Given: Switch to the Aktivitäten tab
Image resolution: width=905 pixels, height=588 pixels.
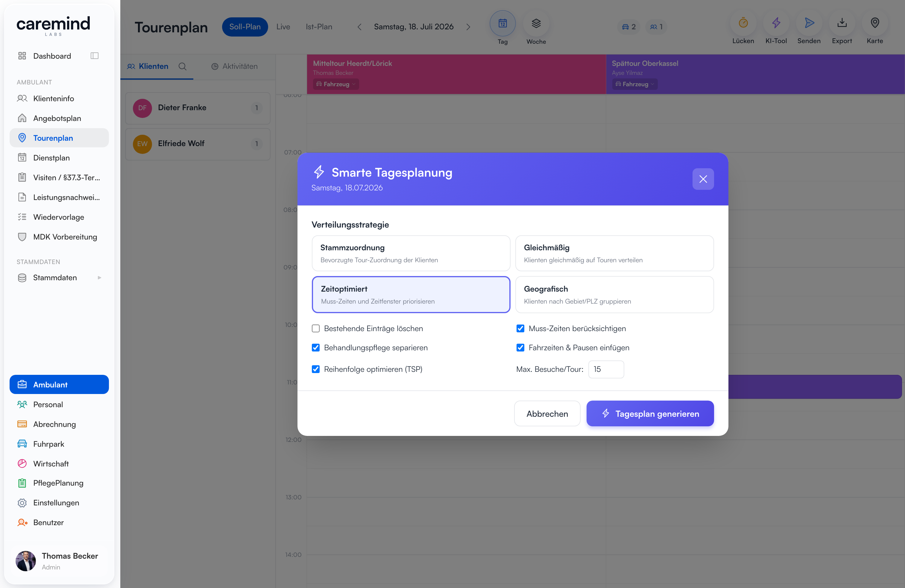Looking at the screenshot, I should pos(234,66).
